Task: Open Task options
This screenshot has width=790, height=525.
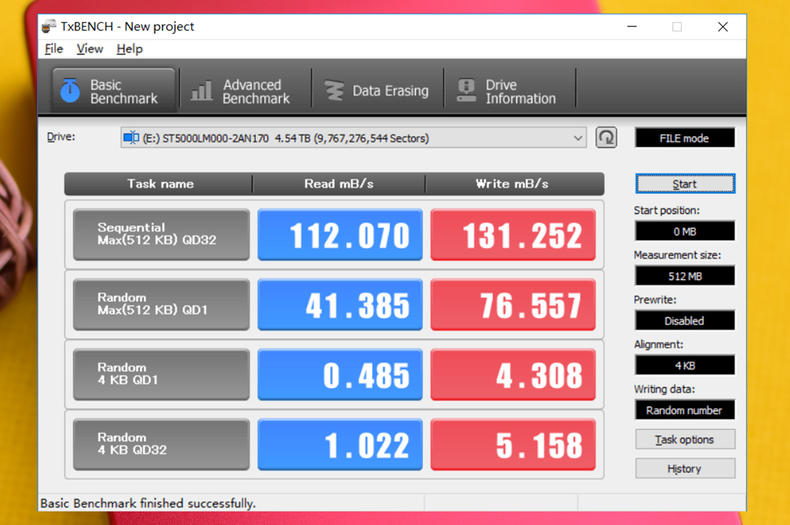Action: 684,440
